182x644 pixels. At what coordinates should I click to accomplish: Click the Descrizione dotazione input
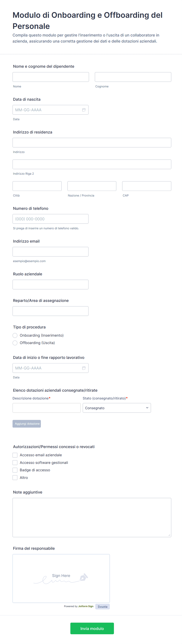47,408
